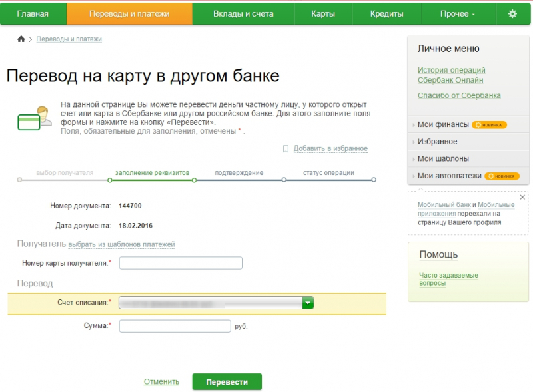This screenshot has width=533, height=392.
Task: Click the статус операции step label
Action: pos(328,172)
